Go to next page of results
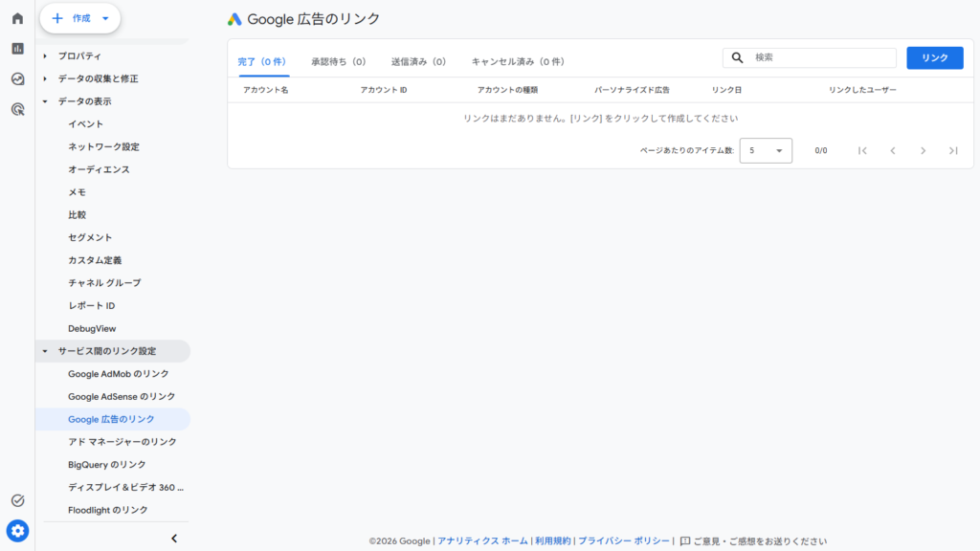This screenshot has width=980, height=551. pos(924,150)
